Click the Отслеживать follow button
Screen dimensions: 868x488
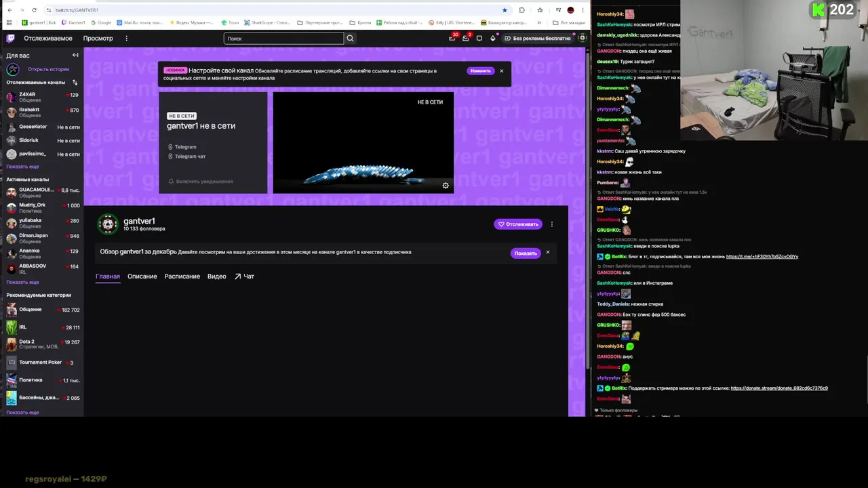click(x=518, y=224)
